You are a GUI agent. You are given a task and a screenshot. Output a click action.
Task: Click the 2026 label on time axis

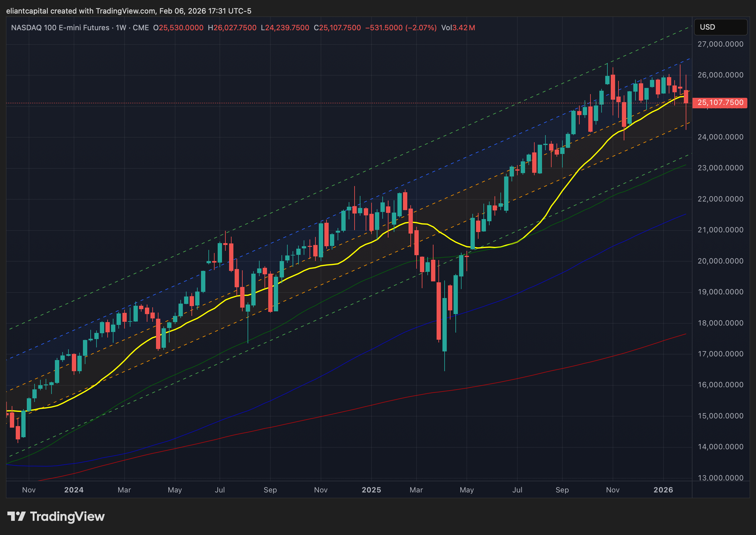663,490
